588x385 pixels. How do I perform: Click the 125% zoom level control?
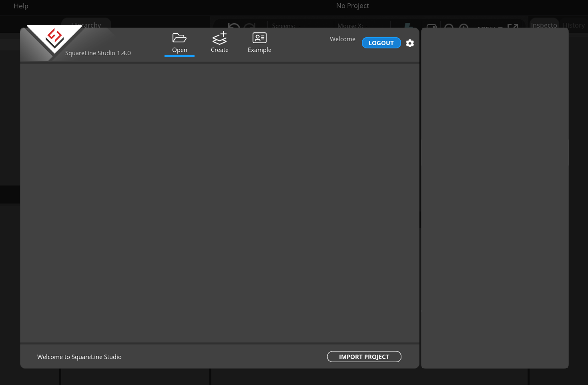click(x=486, y=28)
